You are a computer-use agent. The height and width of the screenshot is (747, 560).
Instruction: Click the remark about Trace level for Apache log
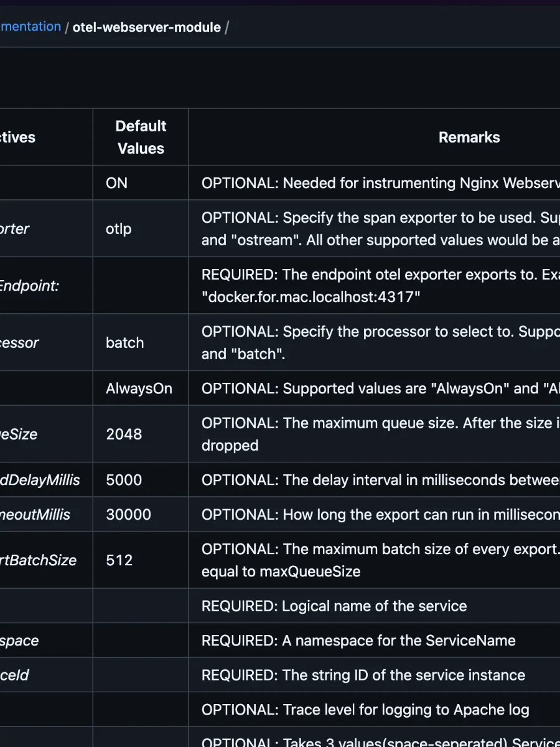click(366, 710)
